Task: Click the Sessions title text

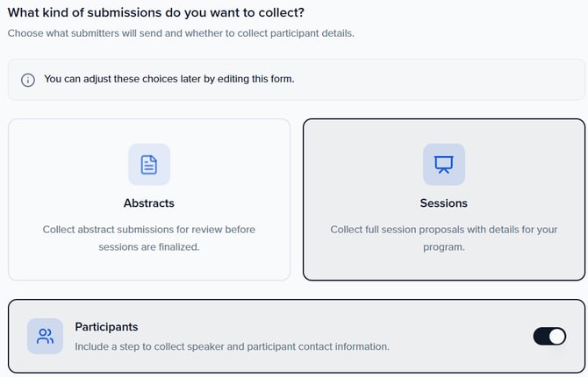Action: 444,203
